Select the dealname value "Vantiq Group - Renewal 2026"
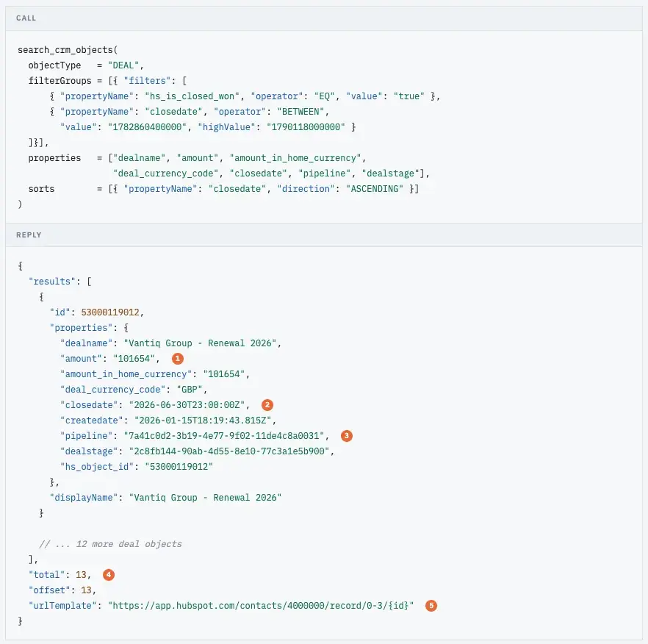This screenshot has height=644, width=648. 200,343
